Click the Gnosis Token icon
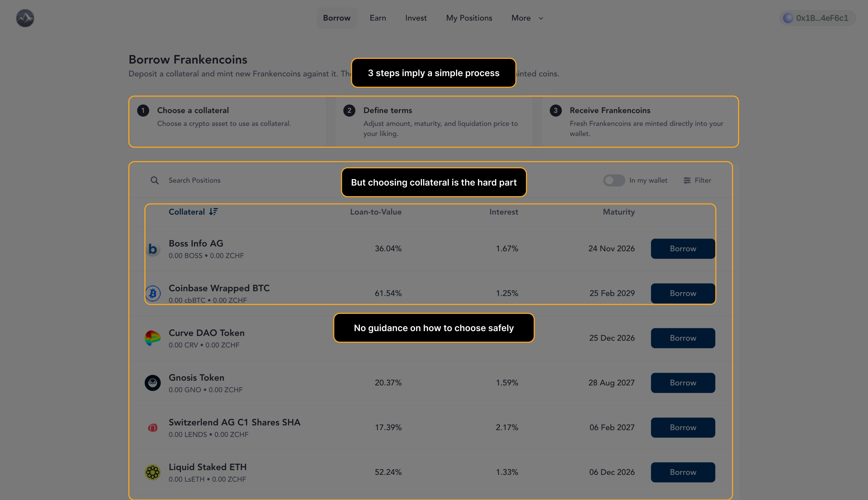Image resolution: width=868 pixels, height=500 pixels. 153,382
